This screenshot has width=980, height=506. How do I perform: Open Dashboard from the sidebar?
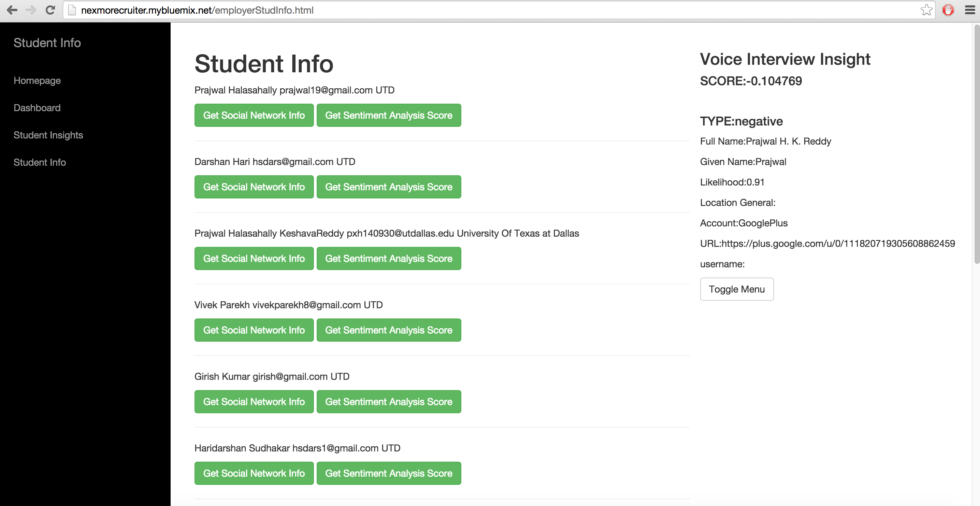click(x=37, y=108)
